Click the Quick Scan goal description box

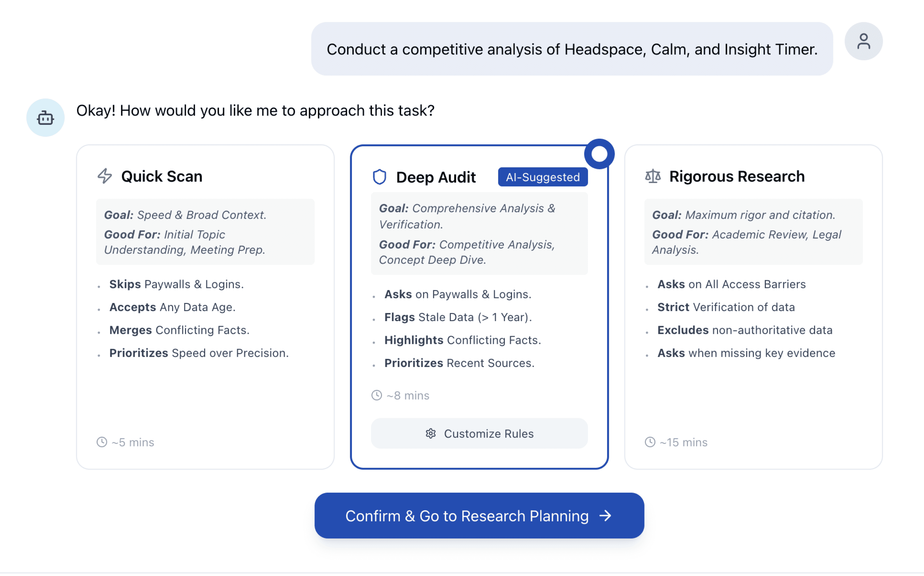[205, 232]
